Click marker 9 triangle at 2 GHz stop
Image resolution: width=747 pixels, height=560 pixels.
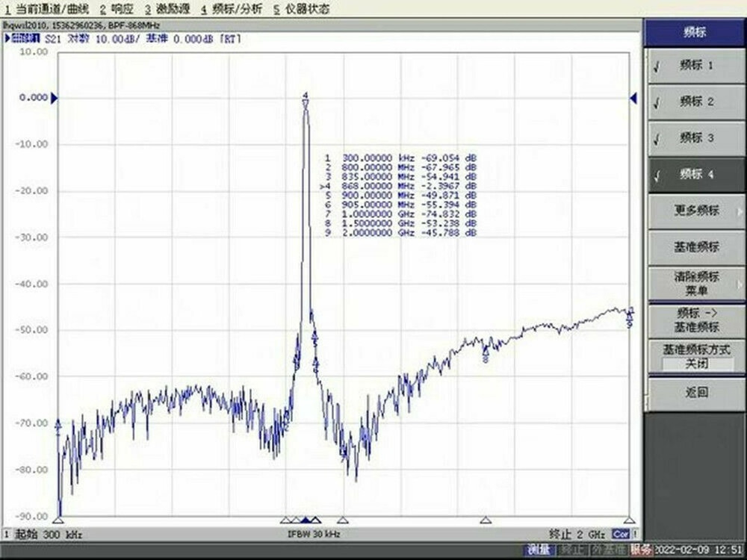pos(629,520)
